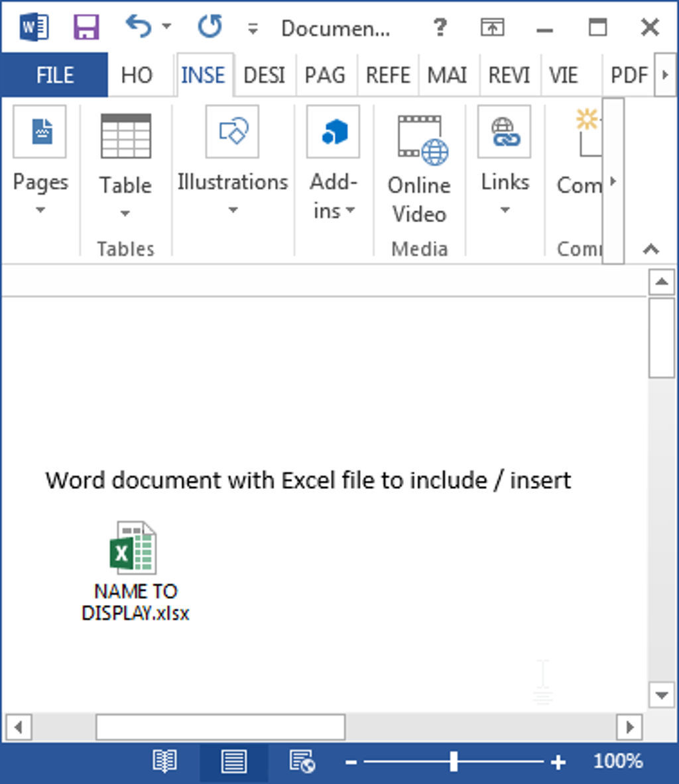Image resolution: width=679 pixels, height=784 pixels.
Task: Switch to the DESI ribbon tab
Action: (265, 75)
